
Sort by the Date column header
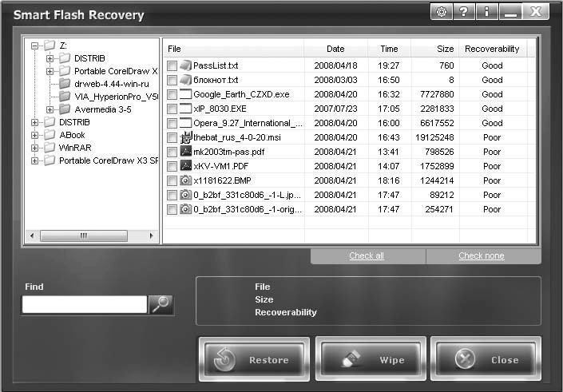[x=335, y=49]
